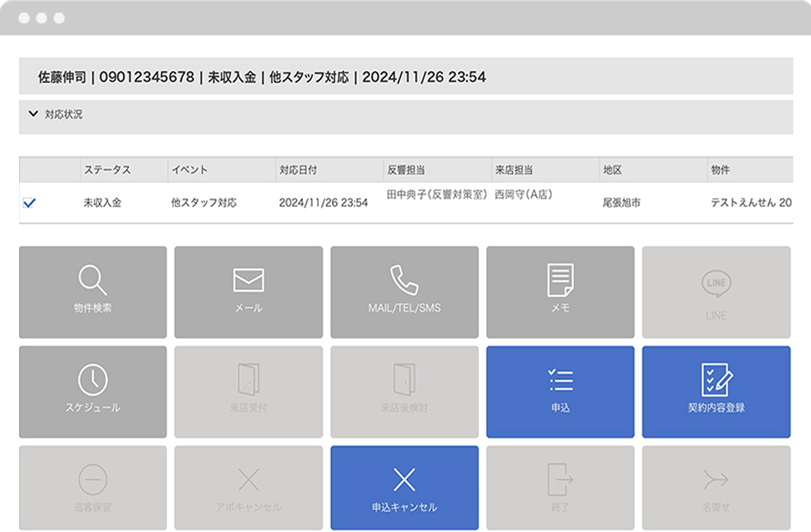
Task: Open the 契約内容登録 tile
Action: click(716, 391)
